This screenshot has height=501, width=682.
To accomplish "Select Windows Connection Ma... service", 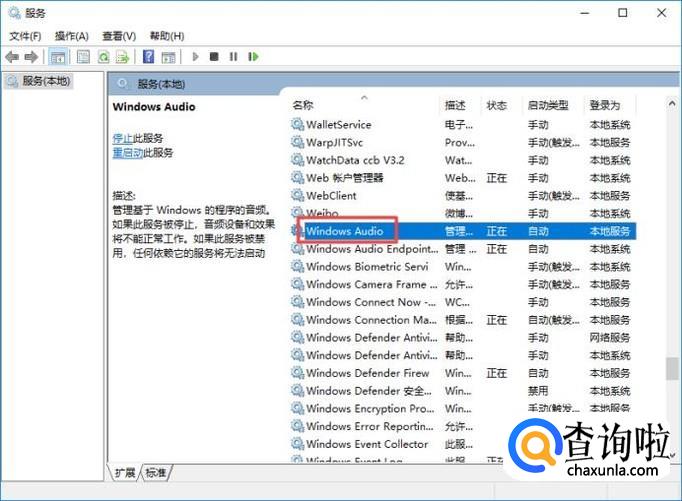I will coord(462,320).
